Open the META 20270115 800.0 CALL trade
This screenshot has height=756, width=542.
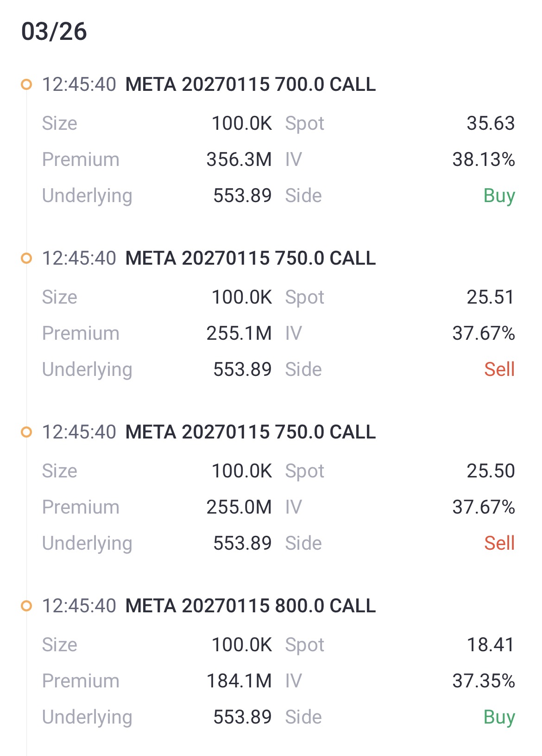(x=250, y=606)
